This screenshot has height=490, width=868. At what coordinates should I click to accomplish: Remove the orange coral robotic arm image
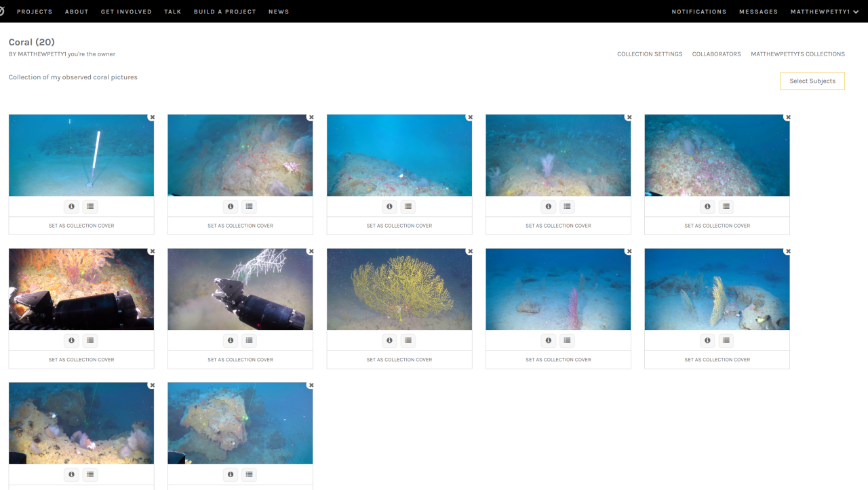click(x=153, y=251)
